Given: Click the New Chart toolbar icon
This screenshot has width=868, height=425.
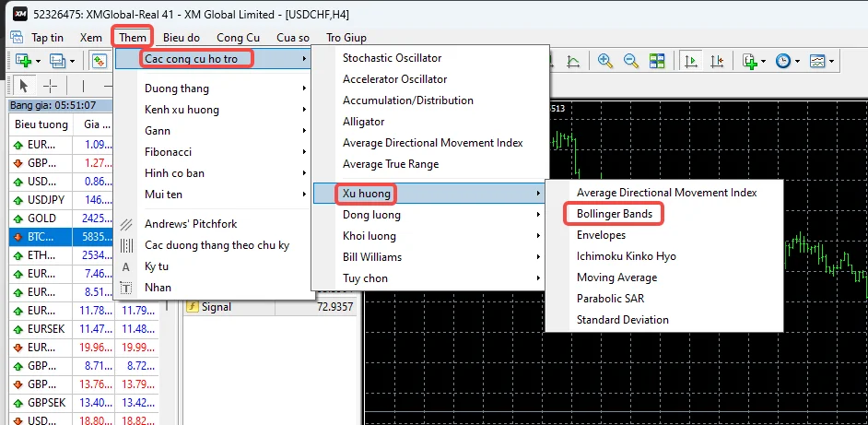Looking at the screenshot, I should (23, 61).
